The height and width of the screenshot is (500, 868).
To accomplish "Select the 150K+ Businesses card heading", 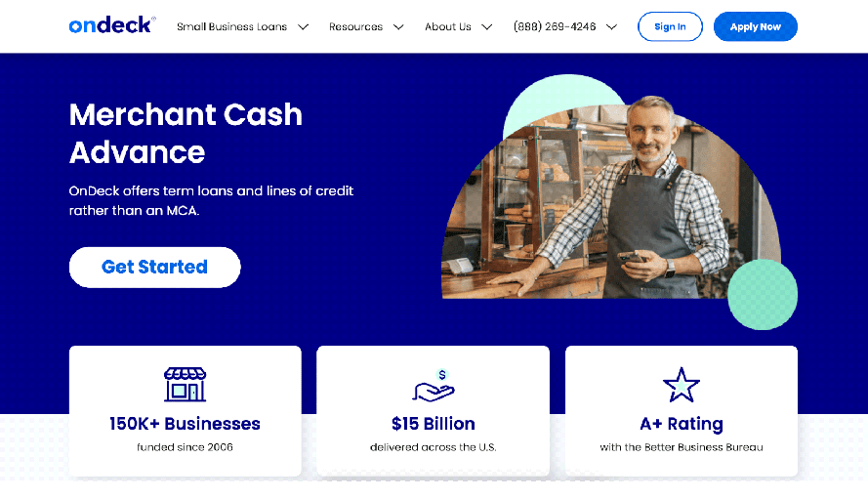I will pyautogui.click(x=185, y=424).
